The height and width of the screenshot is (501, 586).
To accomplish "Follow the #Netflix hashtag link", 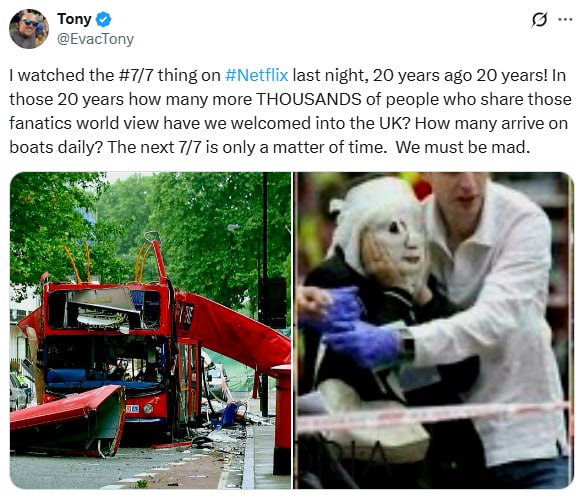I will [x=257, y=75].
